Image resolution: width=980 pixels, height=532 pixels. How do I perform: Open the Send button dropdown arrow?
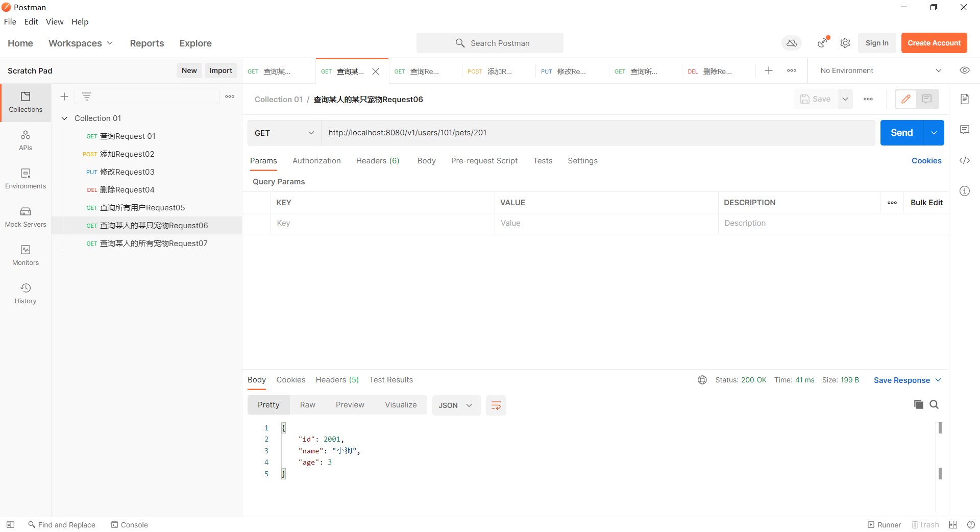(x=934, y=133)
